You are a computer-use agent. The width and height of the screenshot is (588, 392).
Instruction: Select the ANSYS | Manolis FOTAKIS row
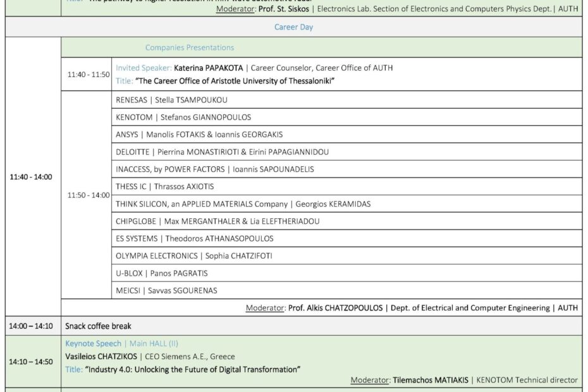click(346, 134)
